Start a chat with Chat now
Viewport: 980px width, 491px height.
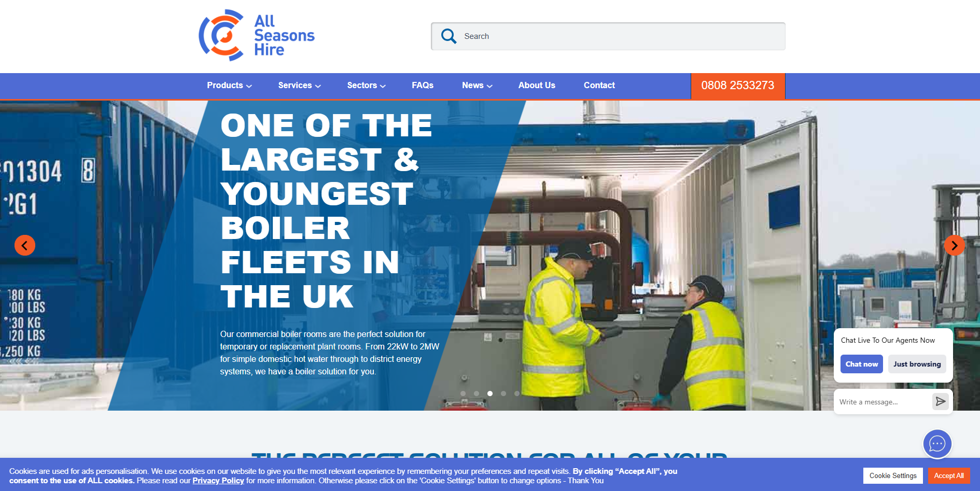pyautogui.click(x=861, y=363)
